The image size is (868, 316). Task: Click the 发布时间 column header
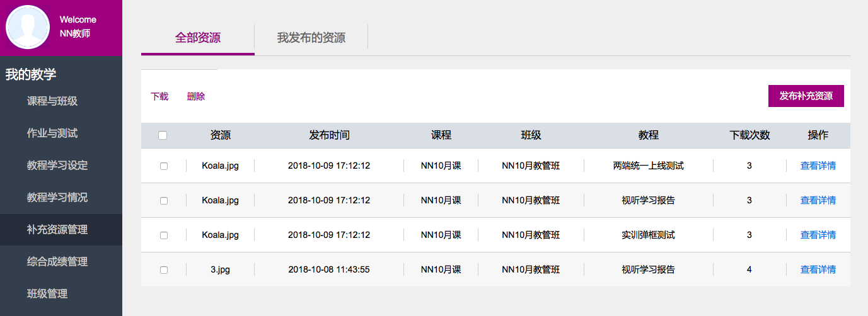[x=329, y=135]
